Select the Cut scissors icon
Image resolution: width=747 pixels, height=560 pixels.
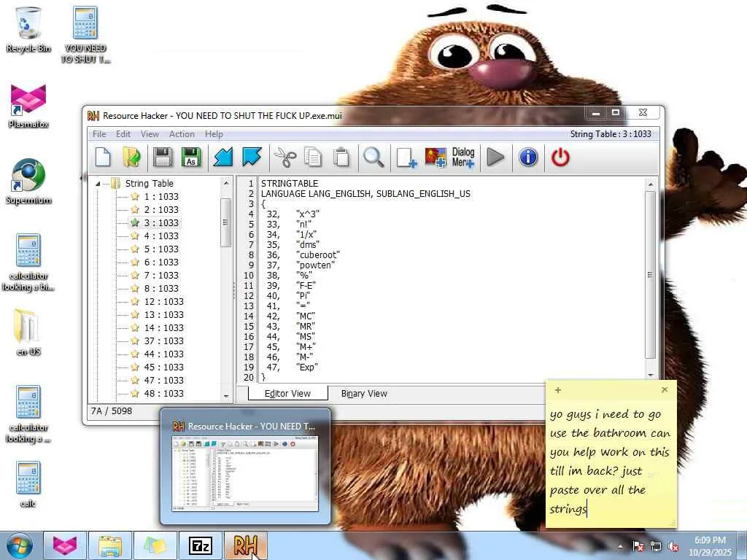pos(285,157)
